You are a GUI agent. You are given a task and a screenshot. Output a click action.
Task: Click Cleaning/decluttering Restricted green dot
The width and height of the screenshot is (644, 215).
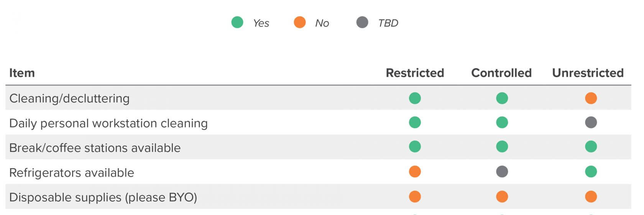click(415, 98)
